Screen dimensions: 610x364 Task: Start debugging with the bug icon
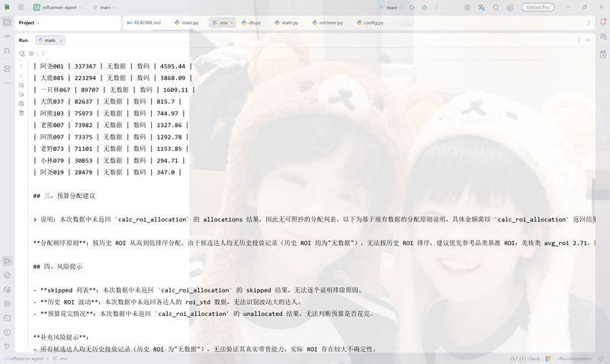(x=425, y=8)
